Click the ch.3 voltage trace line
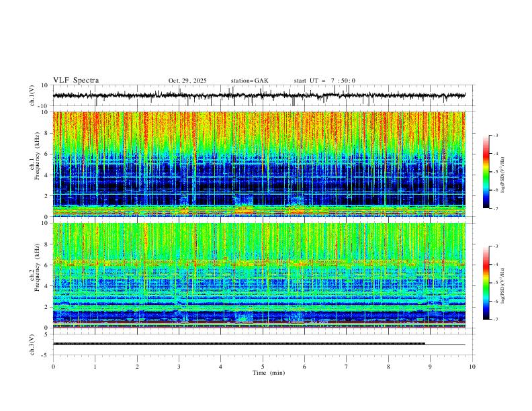The width and height of the screenshot is (532, 411). click(x=259, y=344)
